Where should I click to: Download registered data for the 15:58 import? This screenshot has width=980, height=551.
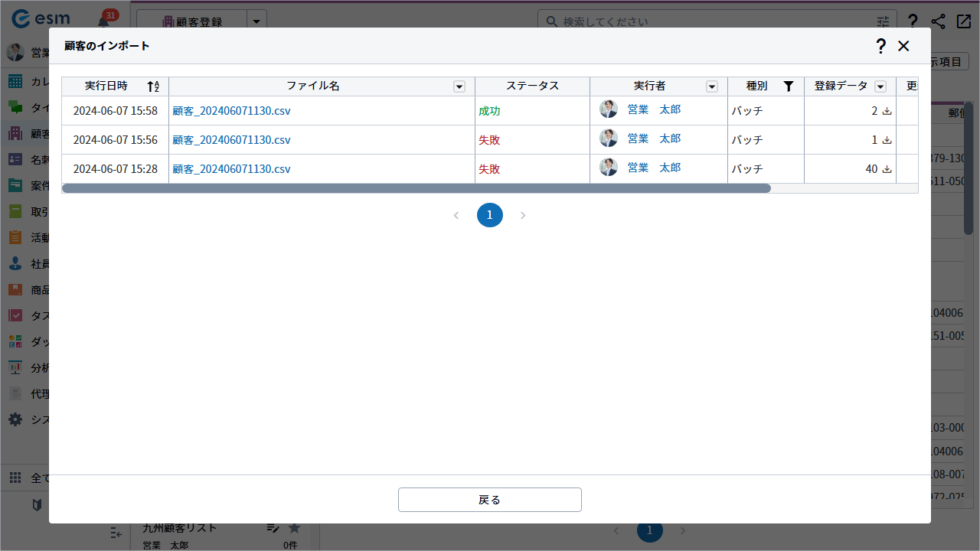click(887, 111)
